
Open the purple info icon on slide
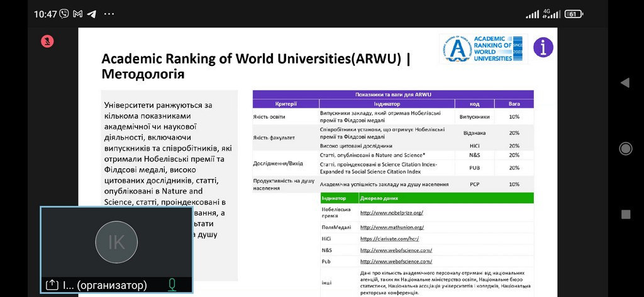543,47
